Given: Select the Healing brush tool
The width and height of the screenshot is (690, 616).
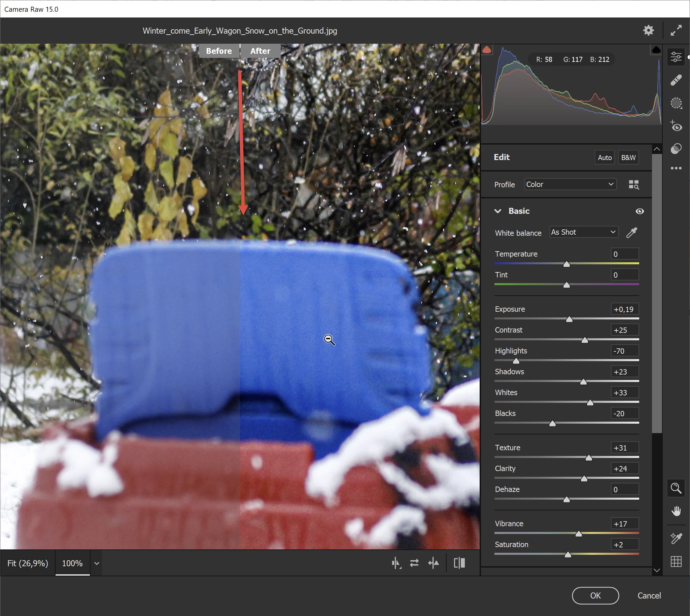Looking at the screenshot, I should tap(676, 80).
